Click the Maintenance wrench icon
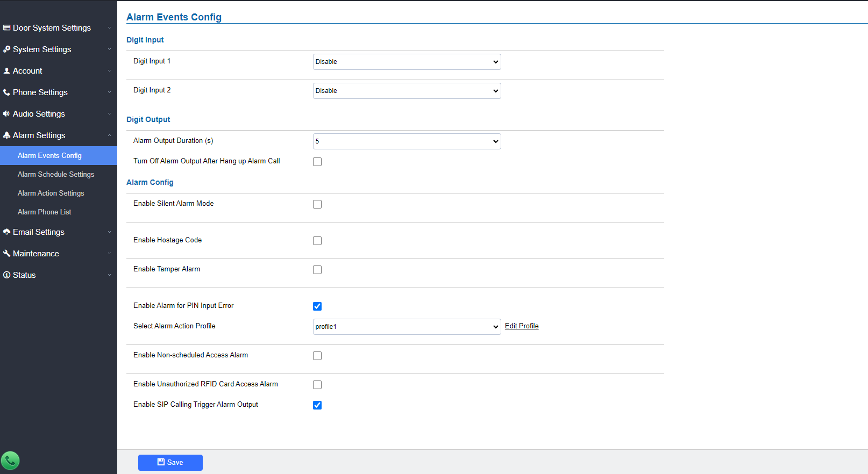868x474 pixels. click(x=6, y=253)
